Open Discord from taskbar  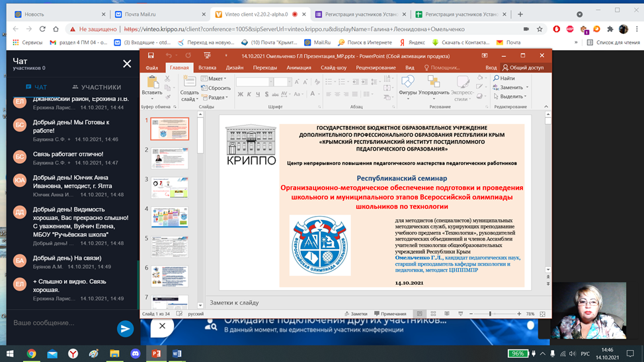point(135,353)
